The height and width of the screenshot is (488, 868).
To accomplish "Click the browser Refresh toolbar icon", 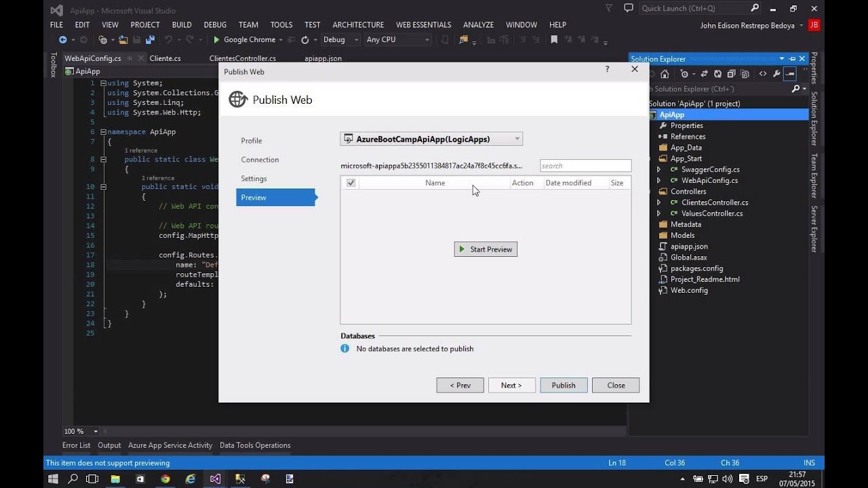I will [x=305, y=40].
